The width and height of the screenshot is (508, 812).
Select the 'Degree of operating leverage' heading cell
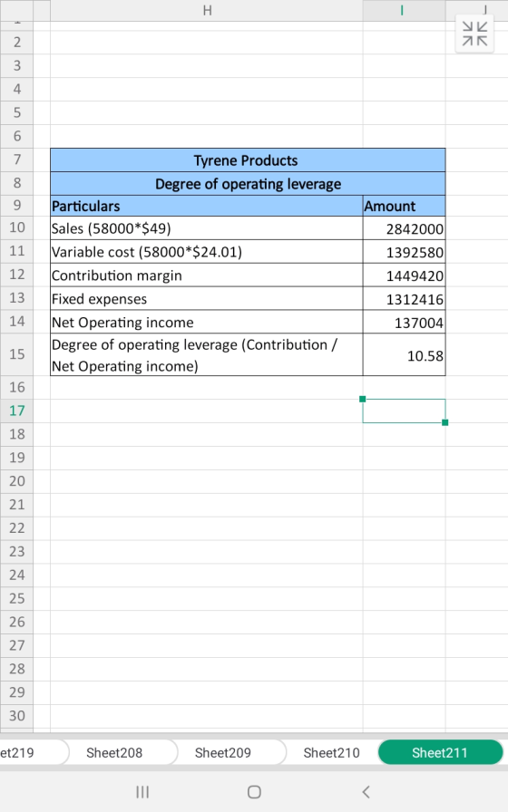248,184
